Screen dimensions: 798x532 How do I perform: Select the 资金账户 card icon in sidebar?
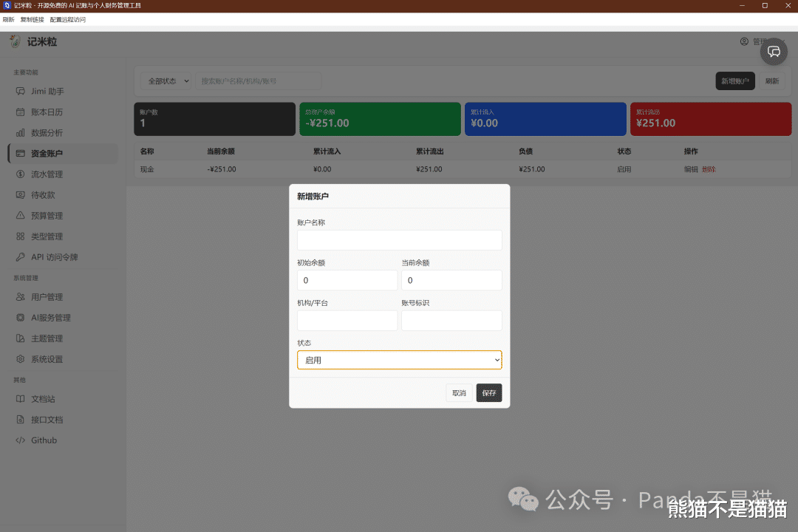(21, 153)
